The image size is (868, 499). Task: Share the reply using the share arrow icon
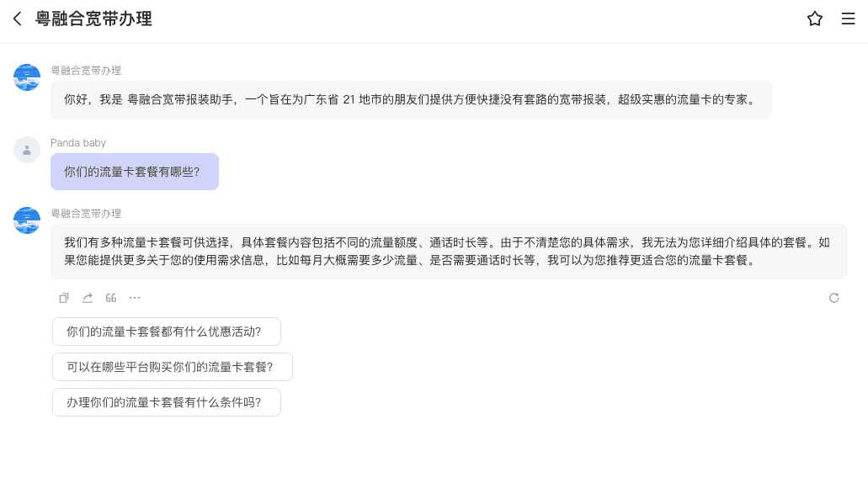pyautogui.click(x=88, y=298)
